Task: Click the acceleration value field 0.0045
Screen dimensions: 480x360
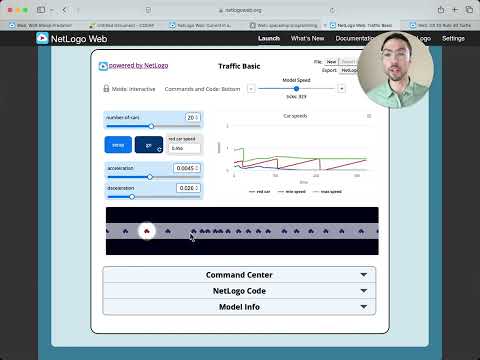Action: 187,168
